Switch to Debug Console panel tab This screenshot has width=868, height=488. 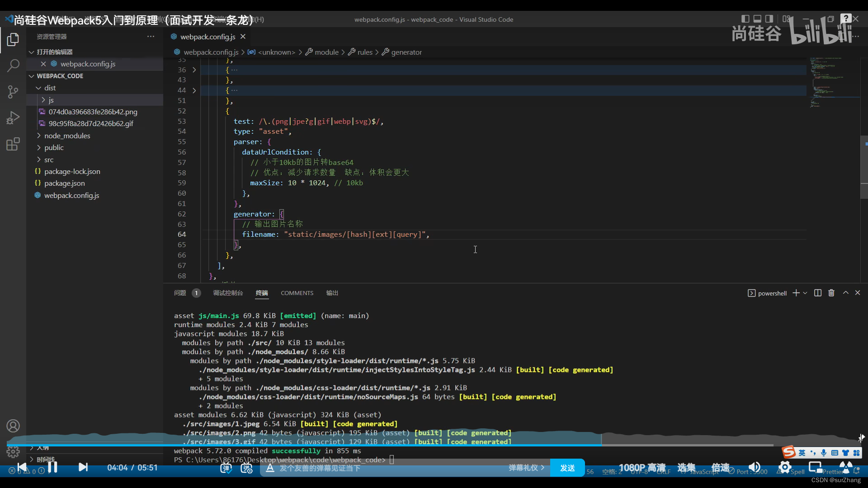[228, 293]
